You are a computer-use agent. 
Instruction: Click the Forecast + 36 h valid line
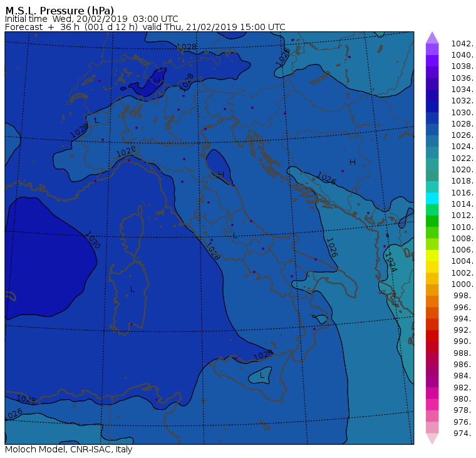pos(145,27)
